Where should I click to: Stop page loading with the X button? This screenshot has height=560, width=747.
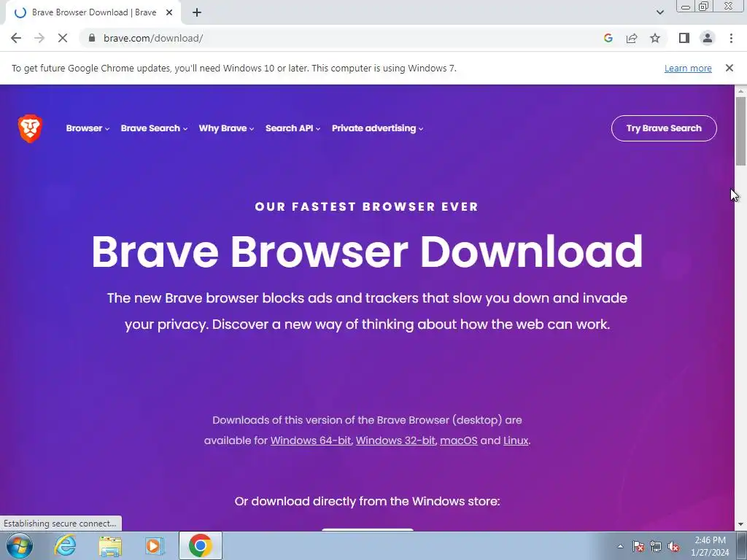coord(63,38)
